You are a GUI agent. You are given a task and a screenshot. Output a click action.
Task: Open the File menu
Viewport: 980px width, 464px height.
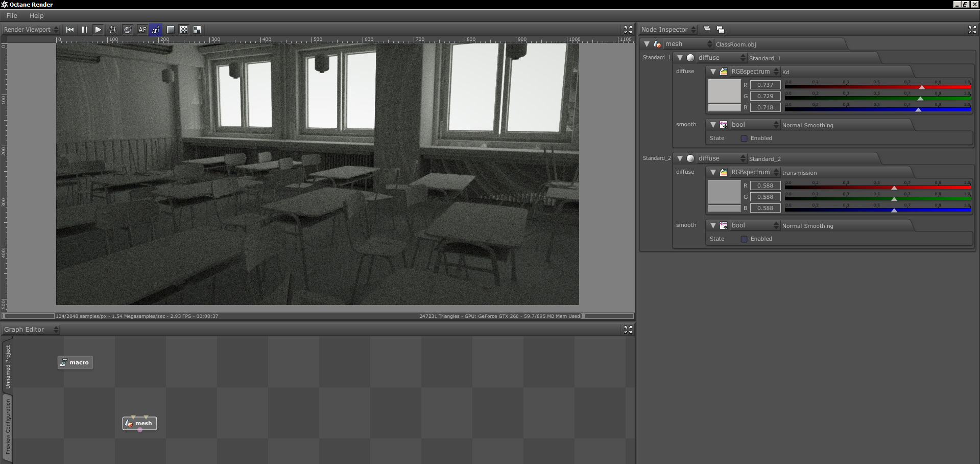[x=12, y=16]
